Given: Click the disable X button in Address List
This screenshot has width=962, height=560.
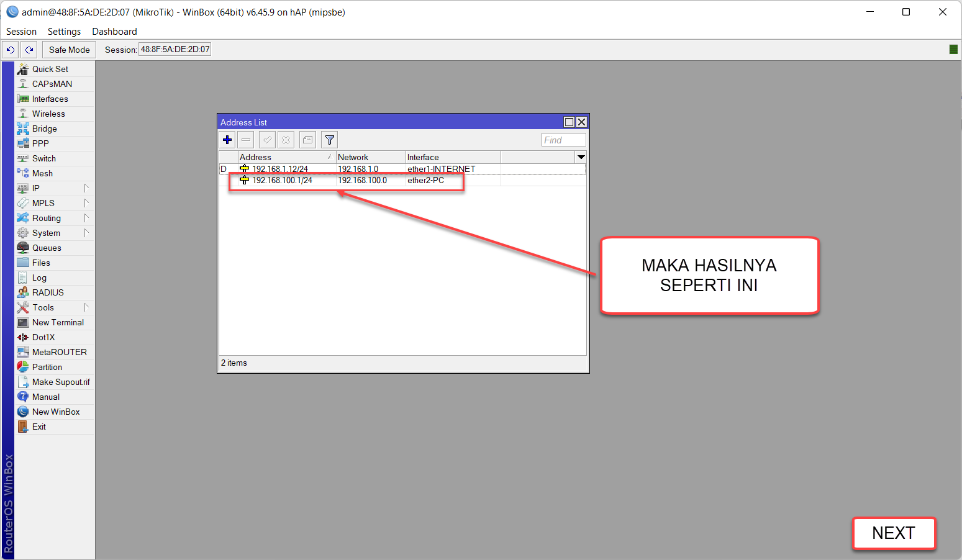Looking at the screenshot, I should (x=286, y=140).
